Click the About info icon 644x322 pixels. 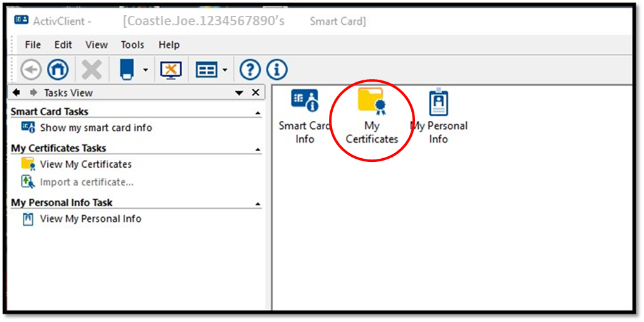click(x=277, y=70)
